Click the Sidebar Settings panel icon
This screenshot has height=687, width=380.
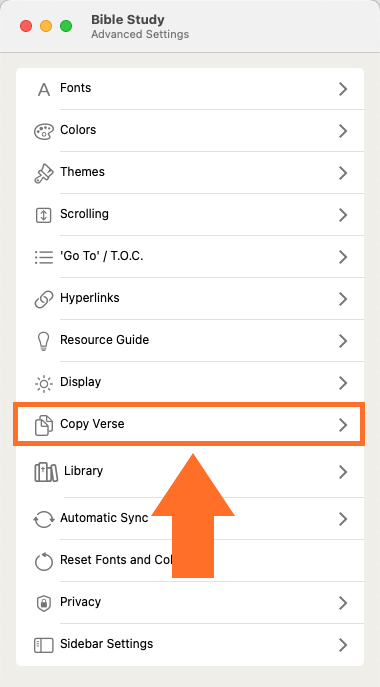[x=43, y=645]
